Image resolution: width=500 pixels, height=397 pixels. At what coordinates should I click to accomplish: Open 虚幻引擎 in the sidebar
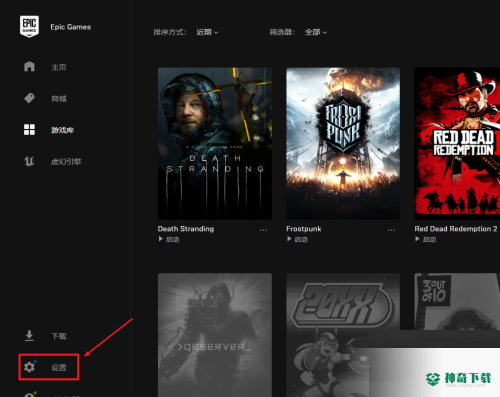coord(66,162)
